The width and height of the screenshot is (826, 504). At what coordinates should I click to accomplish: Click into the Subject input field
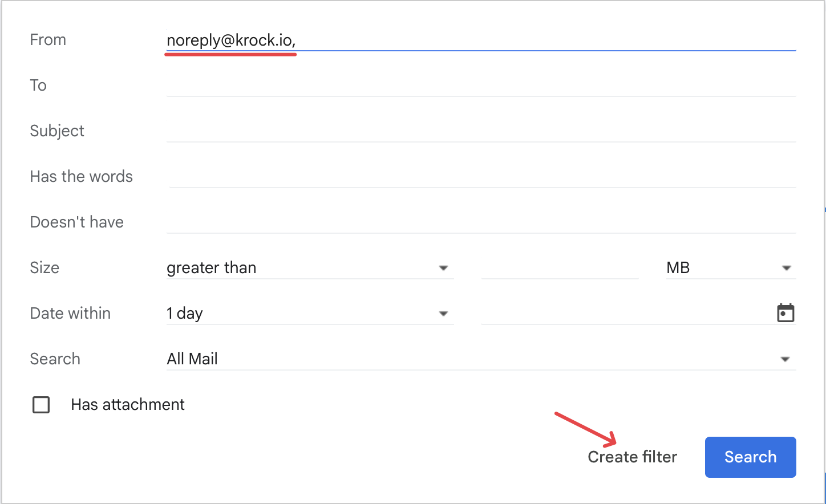point(481,131)
